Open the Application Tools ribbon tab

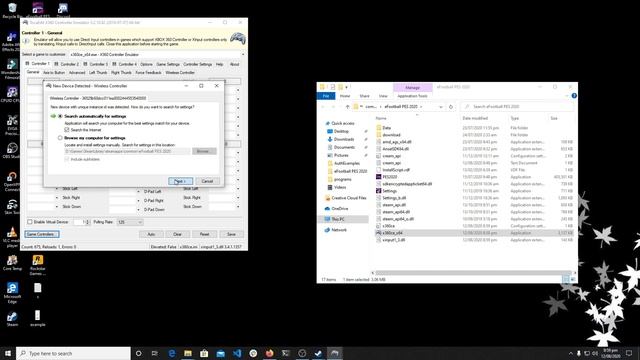tap(412, 96)
